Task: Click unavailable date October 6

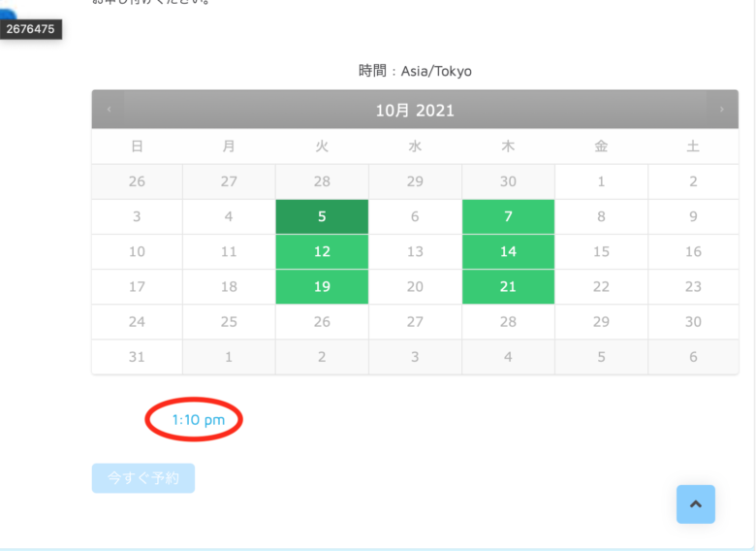Action: tap(415, 217)
